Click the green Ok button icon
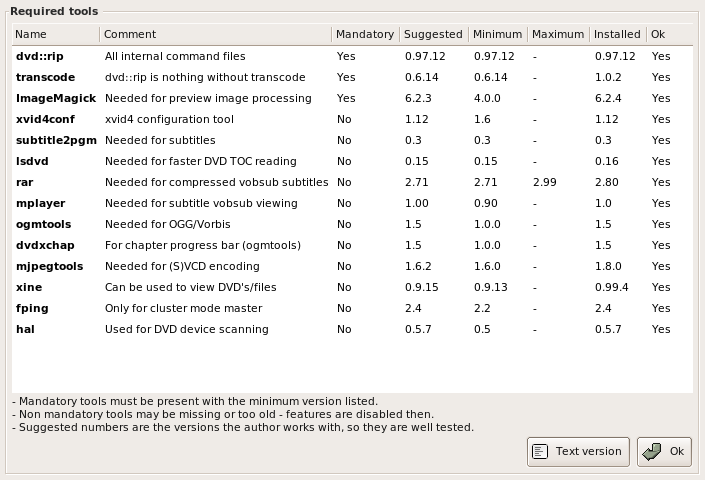Image resolution: width=705 pixels, height=480 pixels. [652, 452]
